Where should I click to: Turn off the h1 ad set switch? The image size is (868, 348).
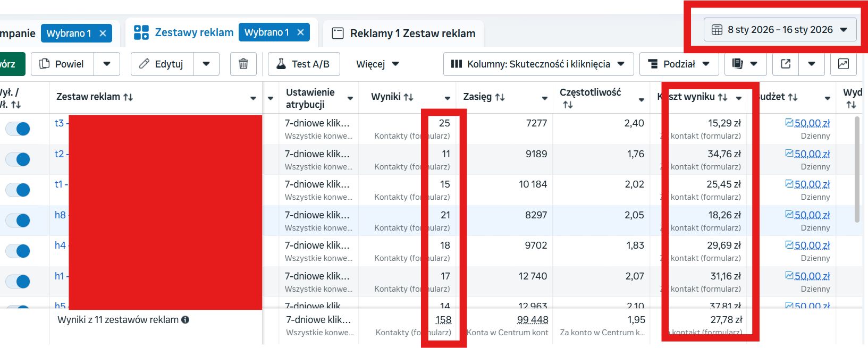tap(18, 282)
